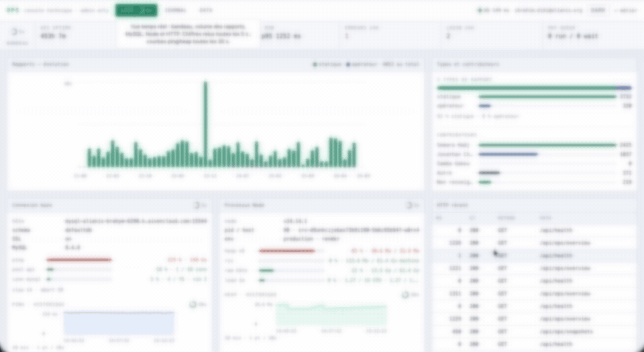Click the Ping historique blue area chart
644x352 pixels.
(x=119, y=323)
